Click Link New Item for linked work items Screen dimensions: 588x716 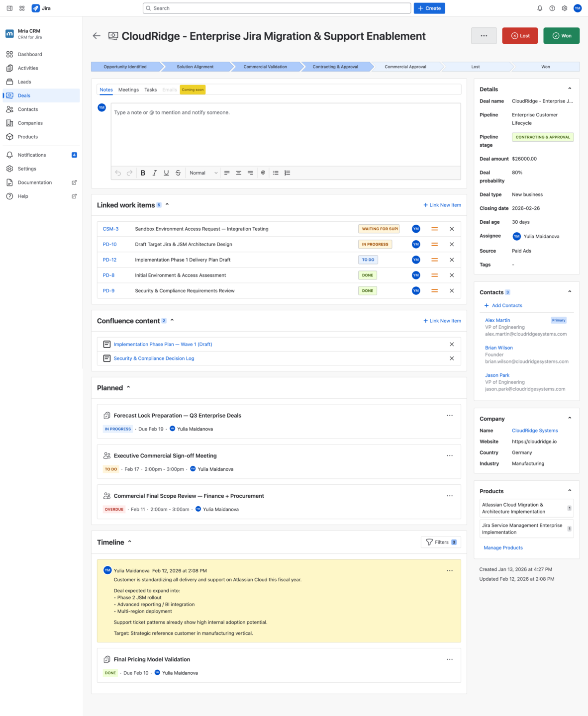(x=442, y=205)
